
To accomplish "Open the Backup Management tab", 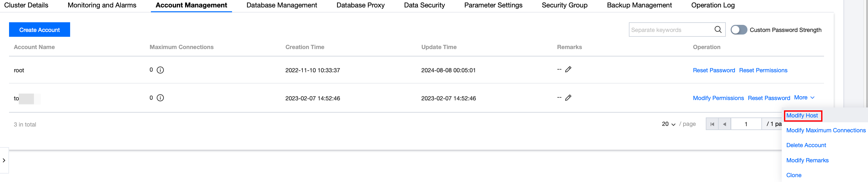I will pyautogui.click(x=639, y=5).
